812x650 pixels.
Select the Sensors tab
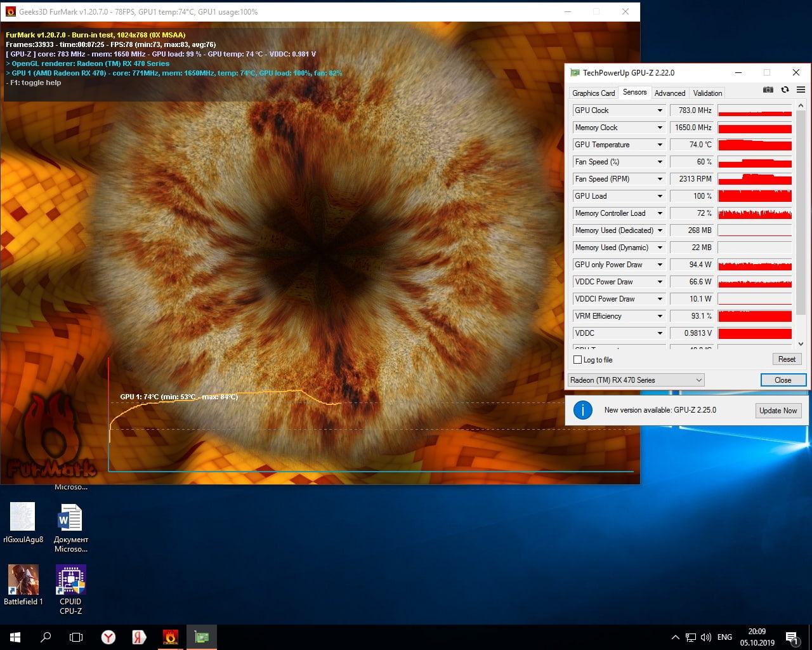[x=635, y=92]
